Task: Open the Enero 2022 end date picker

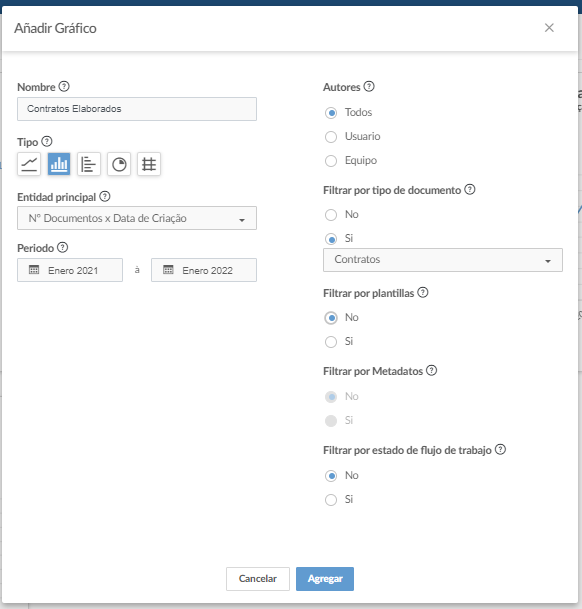Action: (204, 270)
